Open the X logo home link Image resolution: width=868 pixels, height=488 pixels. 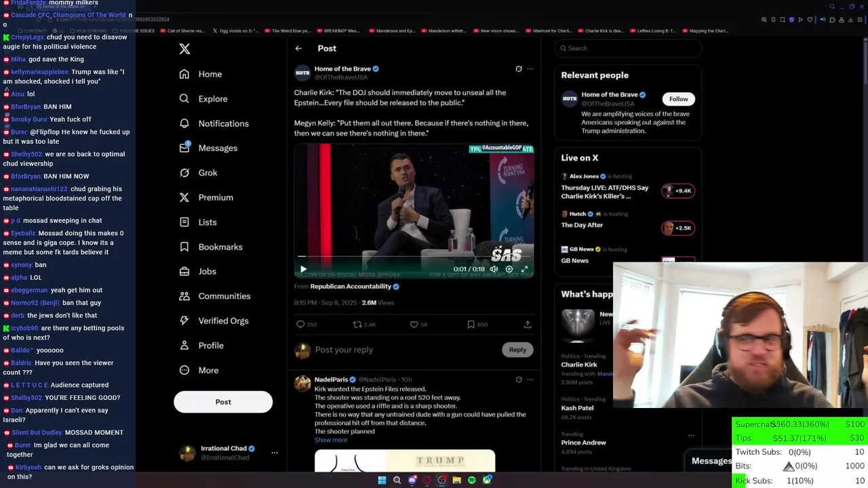[x=184, y=49]
